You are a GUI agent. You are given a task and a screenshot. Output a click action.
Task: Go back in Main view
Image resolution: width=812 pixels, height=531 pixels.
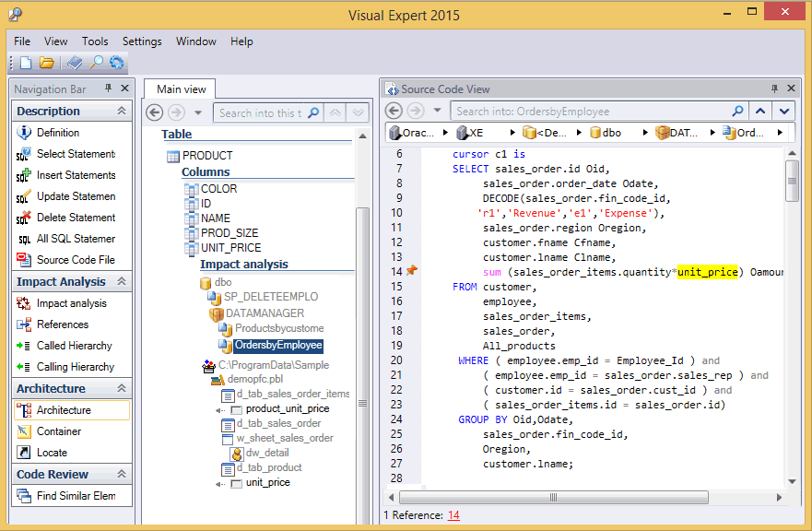(154, 112)
